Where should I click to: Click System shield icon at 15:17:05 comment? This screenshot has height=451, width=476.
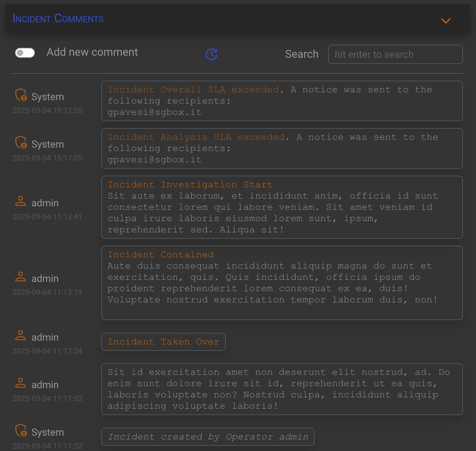click(x=21, y=142)
